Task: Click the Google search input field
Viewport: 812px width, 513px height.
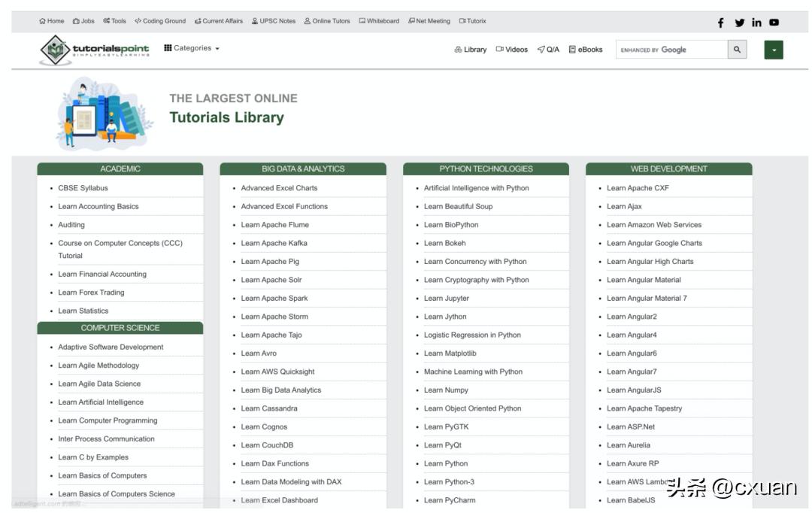Action: point(671,50)
